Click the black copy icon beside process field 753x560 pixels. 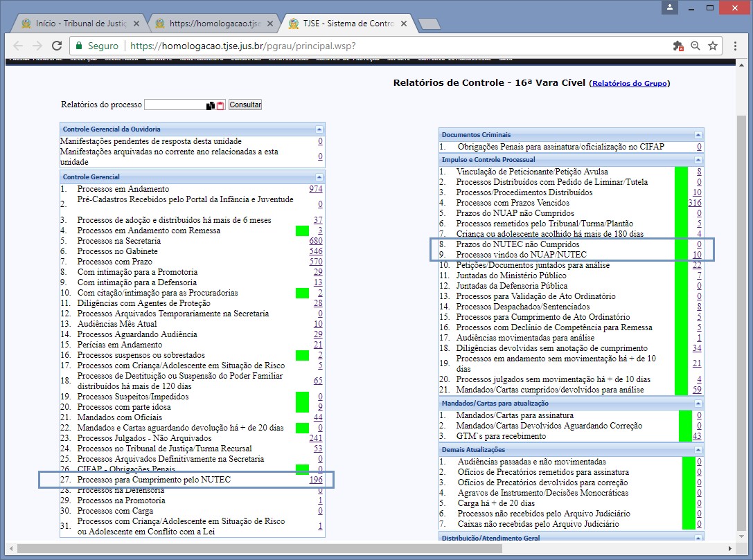211,106
